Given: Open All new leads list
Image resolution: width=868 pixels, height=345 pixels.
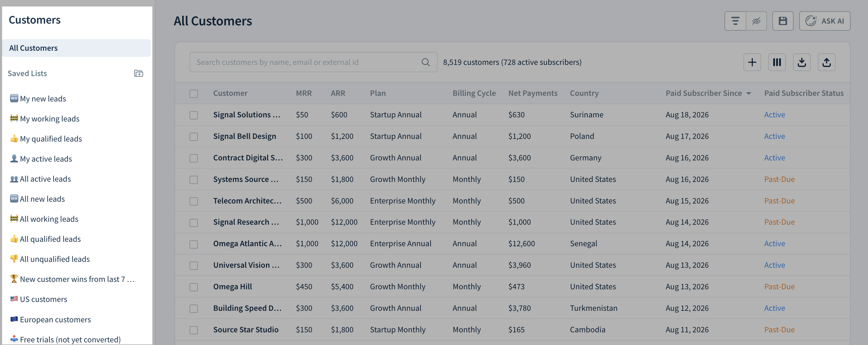Looking at the screenshot, I should click(x=37, y=199).
